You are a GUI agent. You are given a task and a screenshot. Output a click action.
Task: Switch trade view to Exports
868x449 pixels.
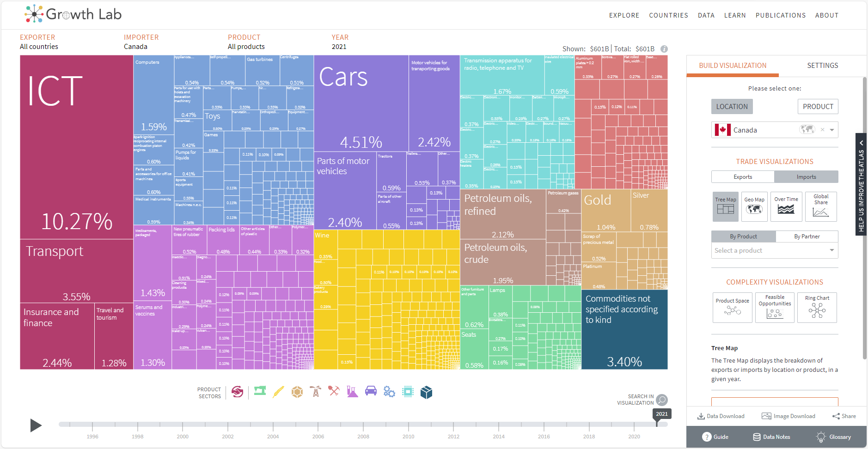tap(743, 177)
